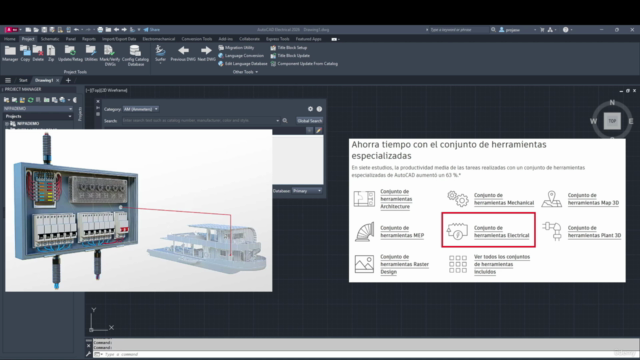Add a new drawing tab with plus
640x360 pixels.
(x=68, y=80)
